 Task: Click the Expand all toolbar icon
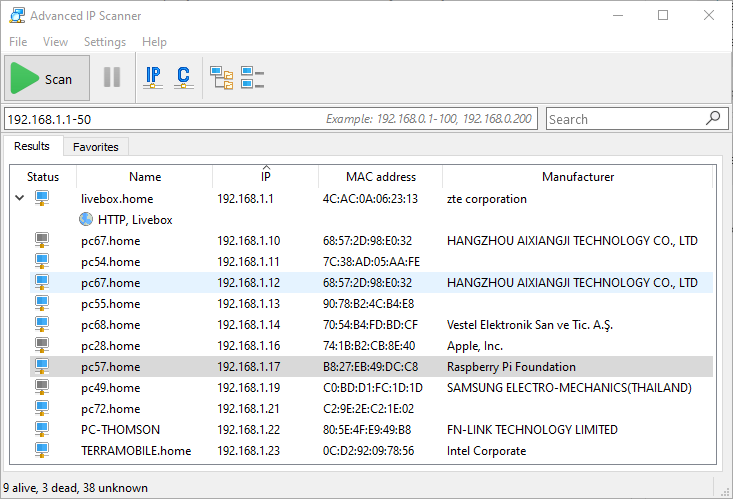[222, 78]
